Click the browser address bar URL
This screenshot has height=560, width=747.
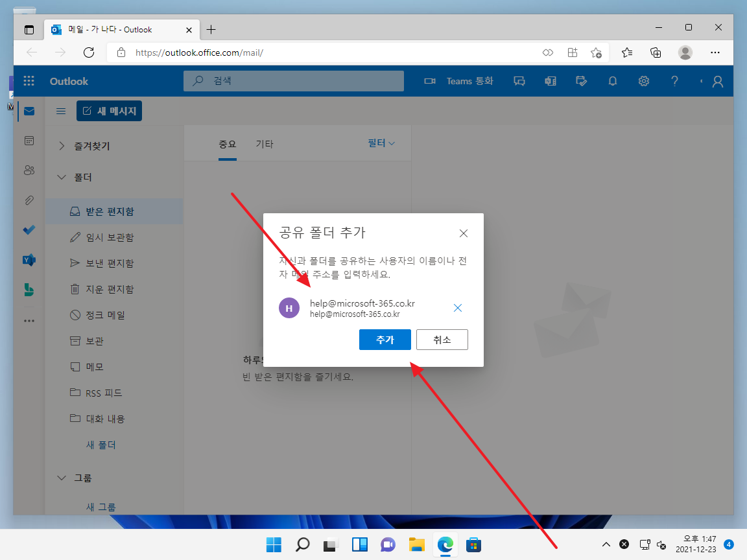[x=199, y=52]
